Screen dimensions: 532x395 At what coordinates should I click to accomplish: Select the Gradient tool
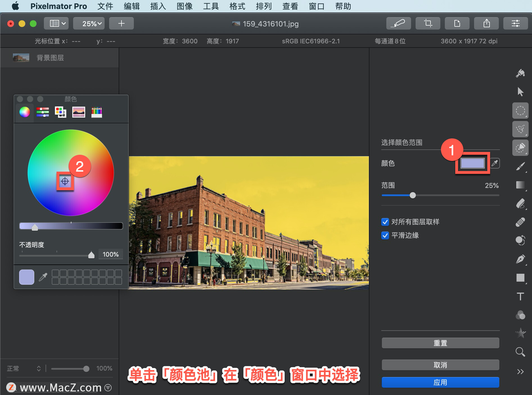click(520, 185)
